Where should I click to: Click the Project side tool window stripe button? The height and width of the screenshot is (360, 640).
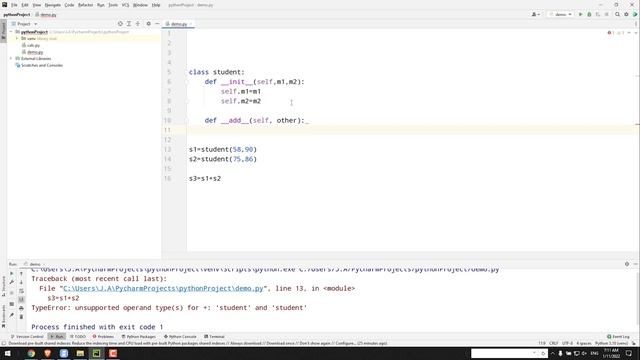[3, 31]
